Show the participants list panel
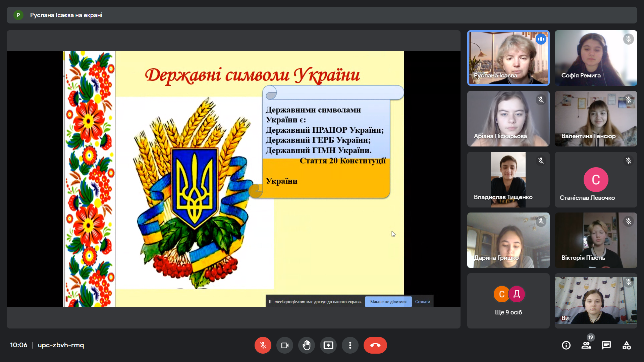Screen dimensions: 644x362 [x=586, y=345]
